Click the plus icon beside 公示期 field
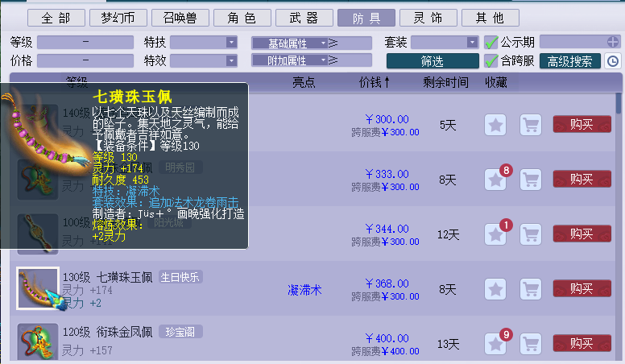Screen dimensions: 625x364 coord(613,42)
